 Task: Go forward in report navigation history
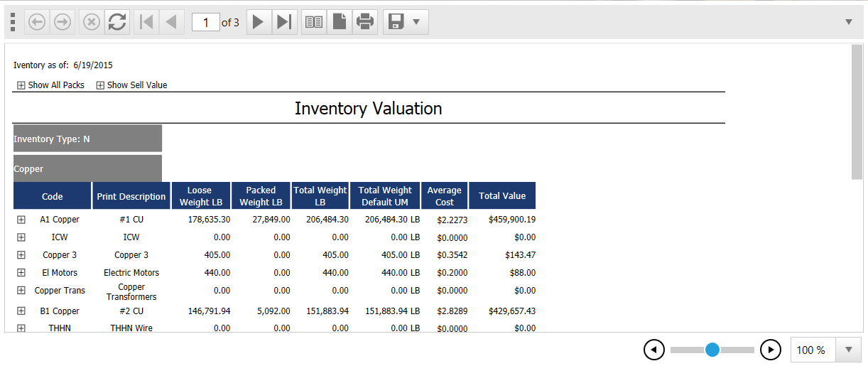tap(63, 22)
